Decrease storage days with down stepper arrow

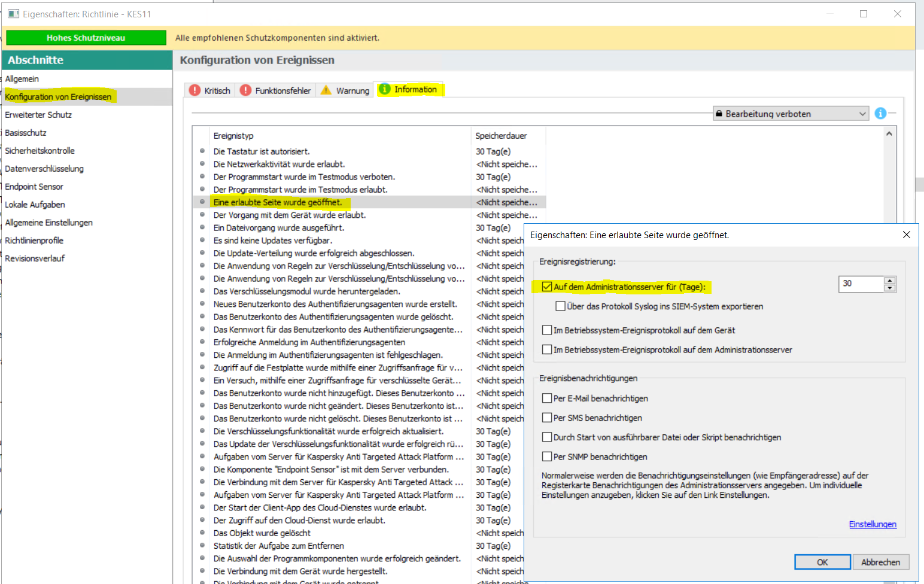point(890,288)
